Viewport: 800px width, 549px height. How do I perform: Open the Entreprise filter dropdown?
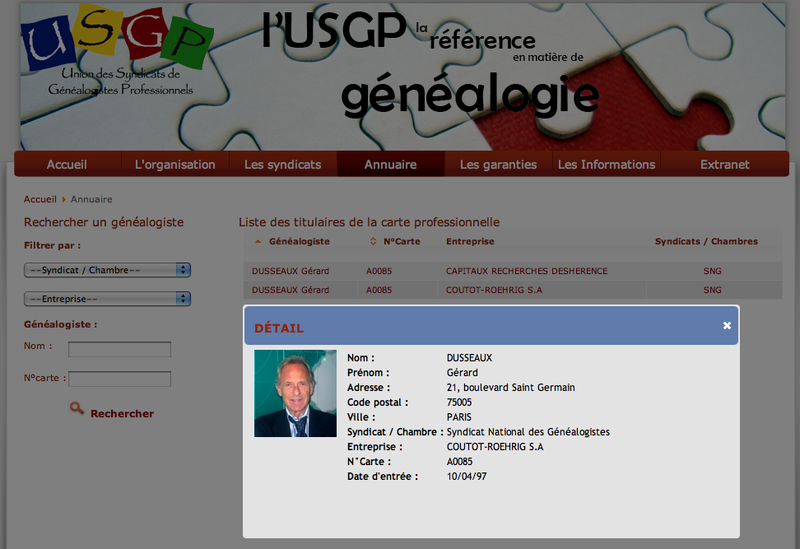(x=107, y=298)
